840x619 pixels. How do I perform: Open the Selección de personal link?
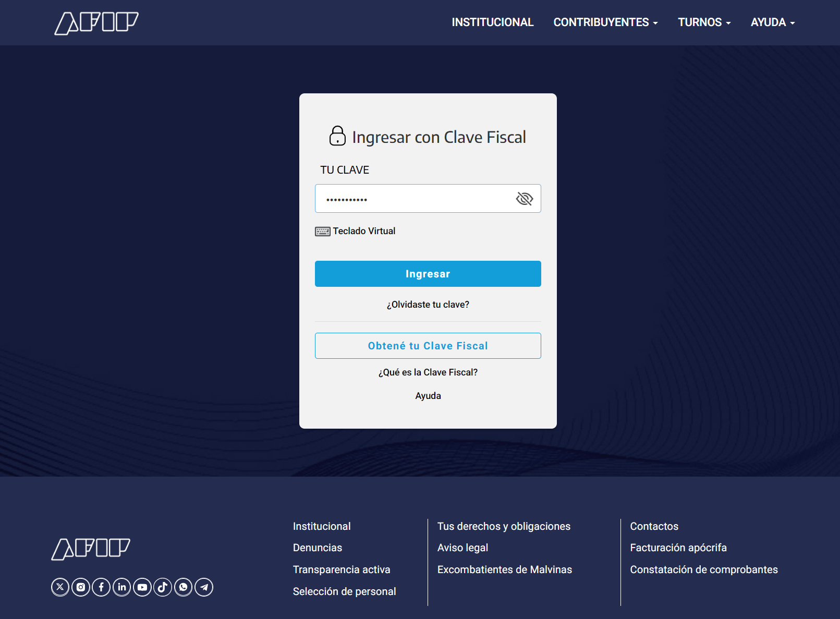pyautogui.click(x=344, y=591)
